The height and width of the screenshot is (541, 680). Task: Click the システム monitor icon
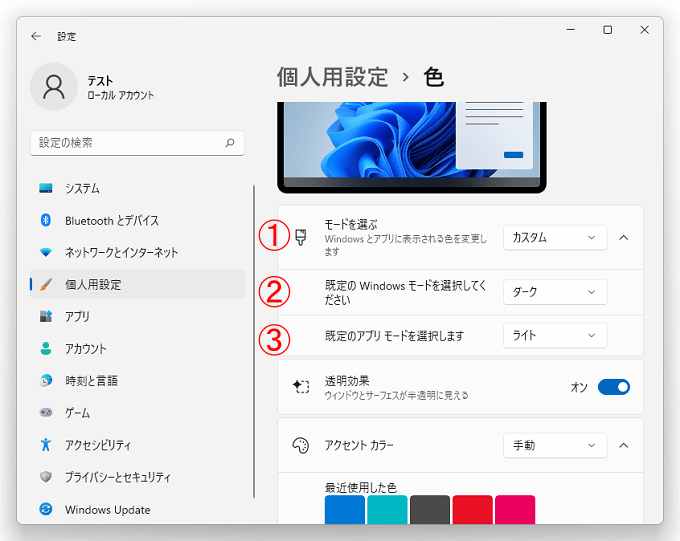46,188
